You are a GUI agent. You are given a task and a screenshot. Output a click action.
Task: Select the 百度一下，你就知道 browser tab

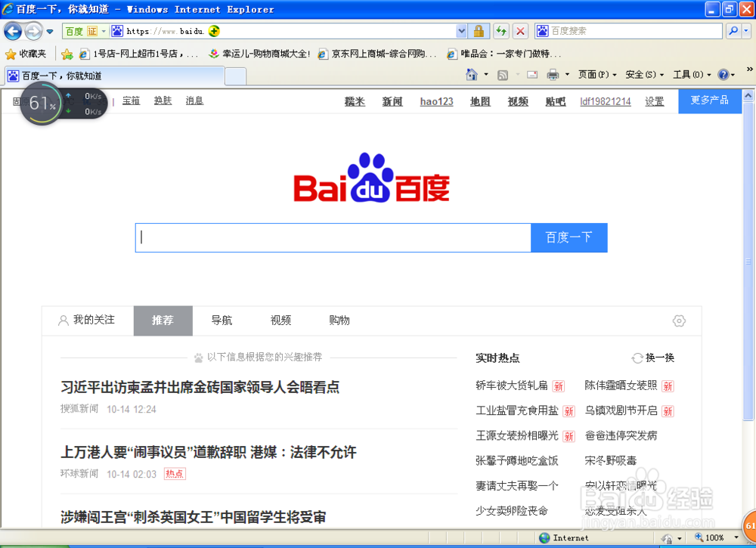point(115,76)
